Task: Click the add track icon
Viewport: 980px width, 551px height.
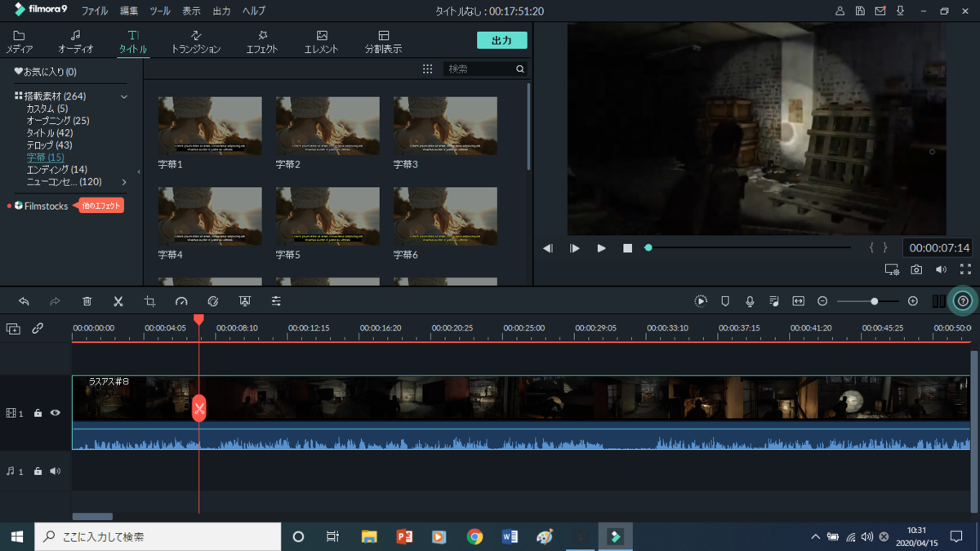Action: (13, 328)
